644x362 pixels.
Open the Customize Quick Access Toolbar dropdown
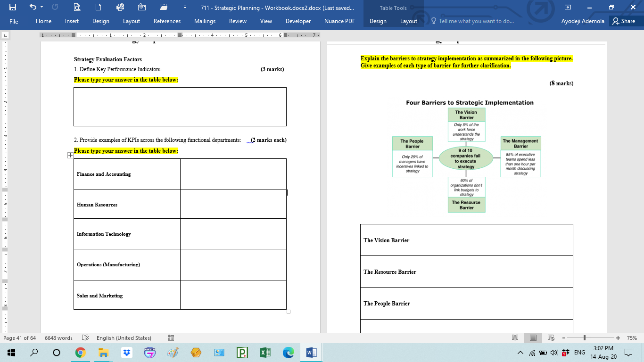(185, 7)
